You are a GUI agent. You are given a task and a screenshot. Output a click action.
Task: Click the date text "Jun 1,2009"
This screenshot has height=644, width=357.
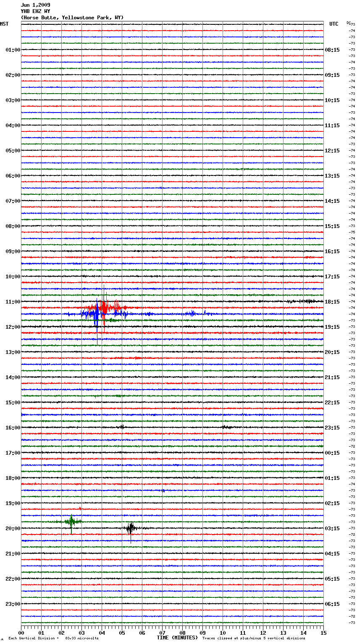tap(35, 5)
